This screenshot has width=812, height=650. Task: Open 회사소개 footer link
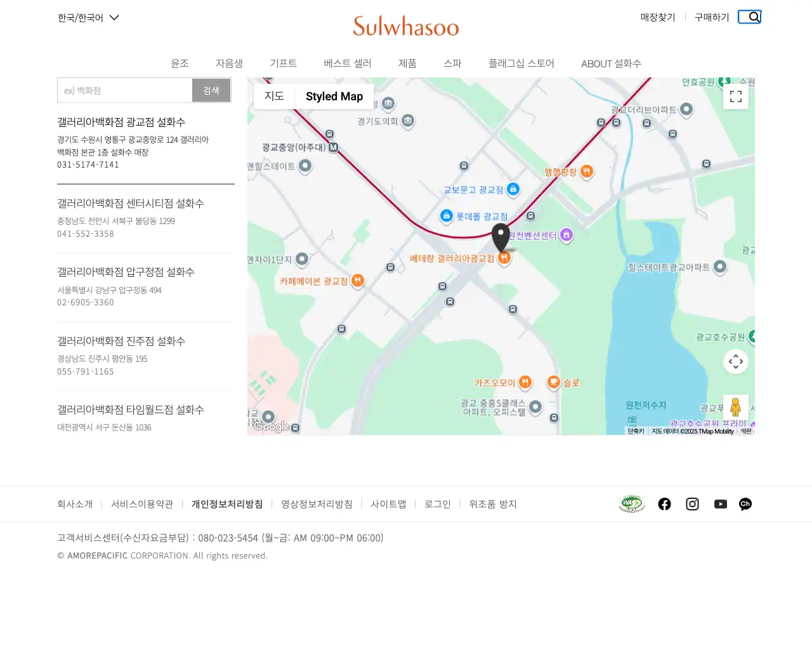pos(75,504)
